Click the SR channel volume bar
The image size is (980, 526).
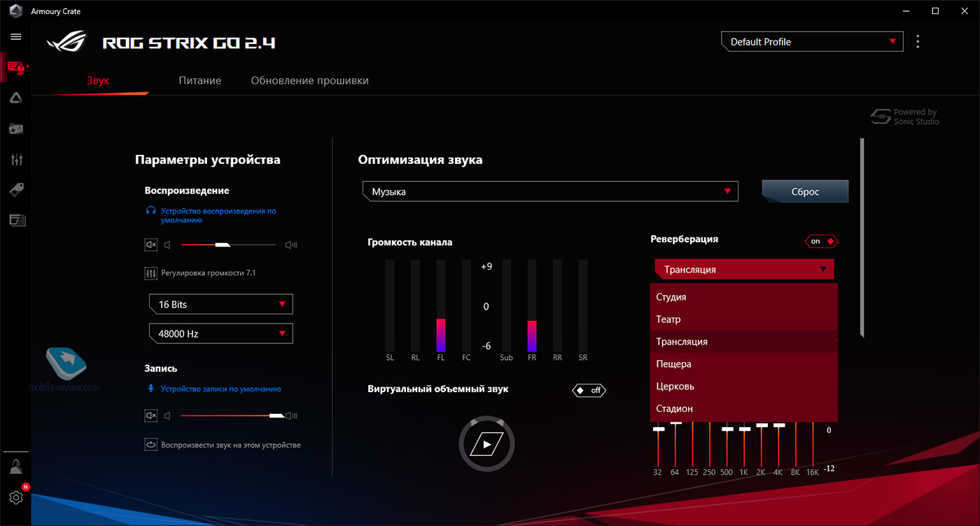tap(583, 305)
